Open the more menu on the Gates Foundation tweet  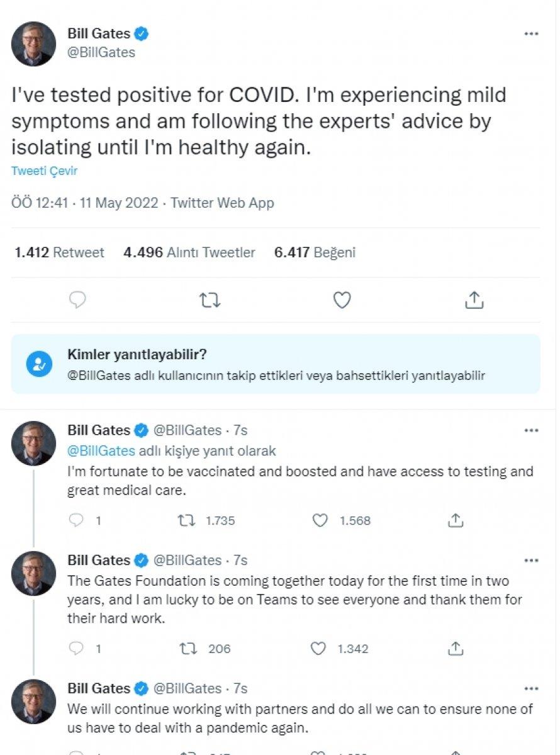[532, 560]
